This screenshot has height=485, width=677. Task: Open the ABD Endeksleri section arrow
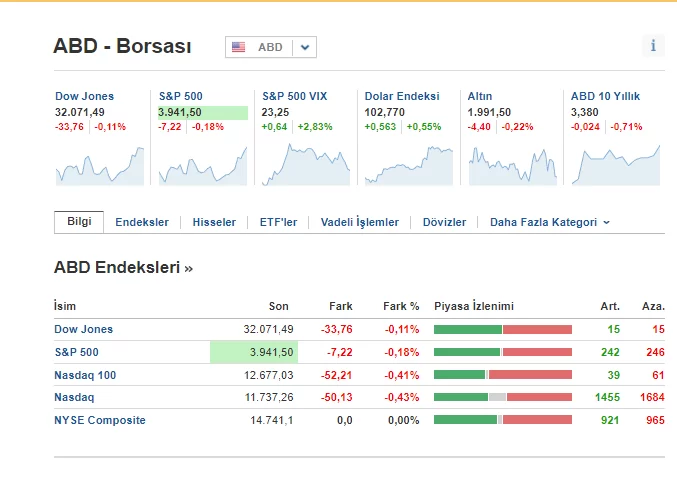[189, 268]
